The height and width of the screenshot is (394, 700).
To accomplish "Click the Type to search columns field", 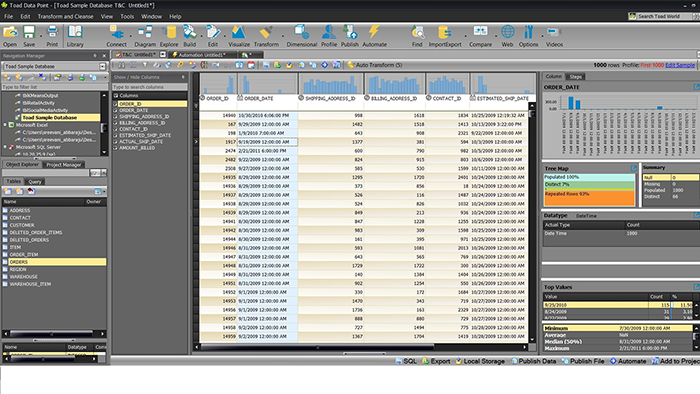I will point(149,87).
